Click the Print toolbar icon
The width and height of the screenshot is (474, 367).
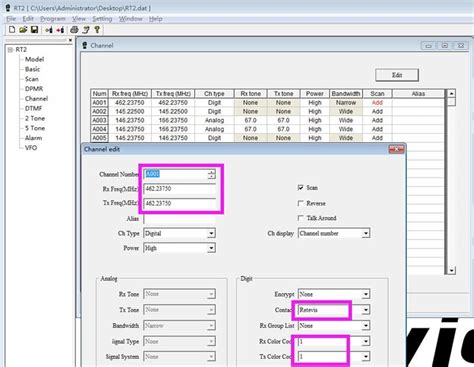click(74, 30)
